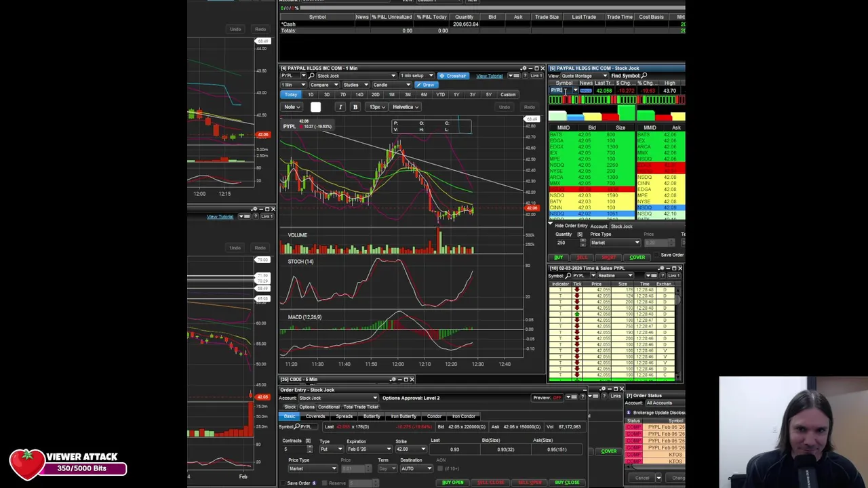
Task: Open Total Trade Ticket tab
Action: pos(361,407)
